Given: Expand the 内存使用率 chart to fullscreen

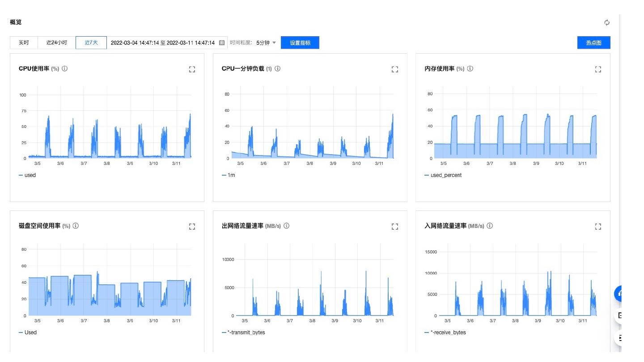Looking at the screenshot, I should (x=598, y=69).
